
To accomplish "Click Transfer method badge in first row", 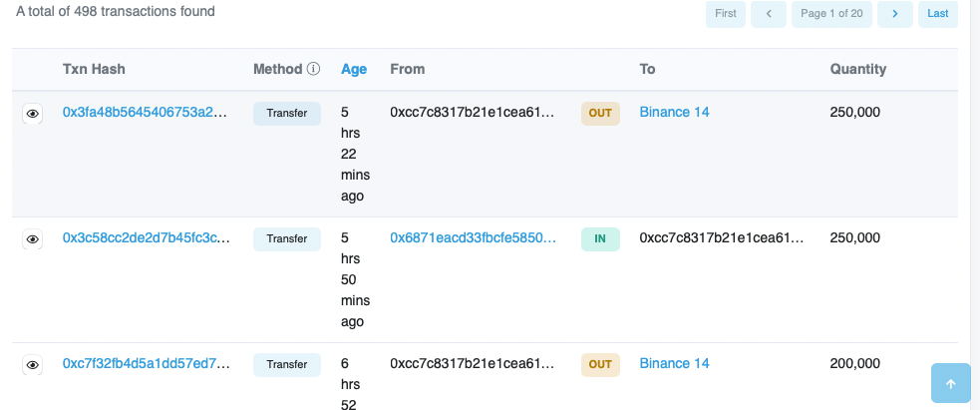I will [x=287, y=113].
